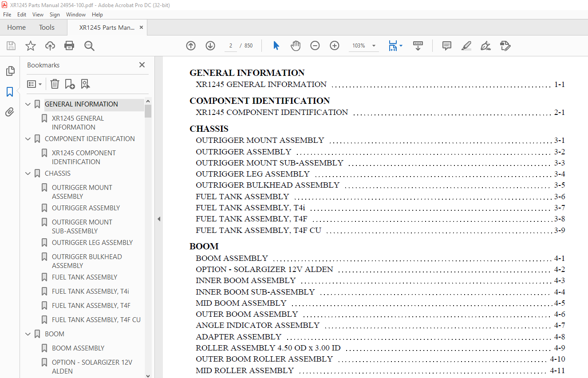
Task: Open OUTRIGGER MOUNT ASSEMBLY contents link
Action: (260, 140)
